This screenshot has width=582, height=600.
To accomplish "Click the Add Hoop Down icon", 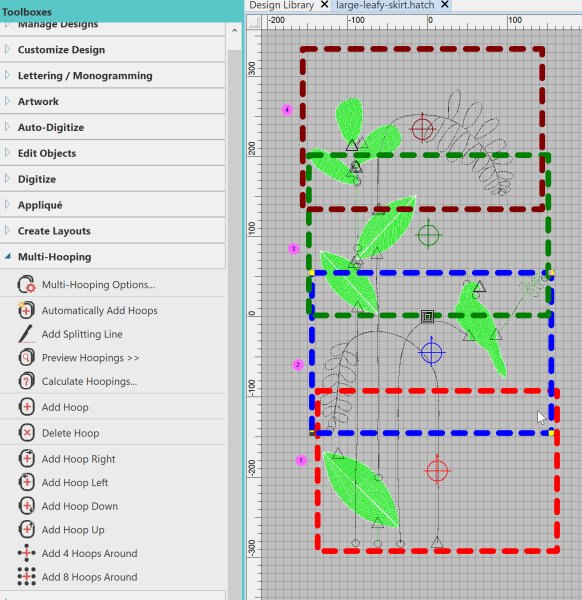I will (x=26, y=506).
